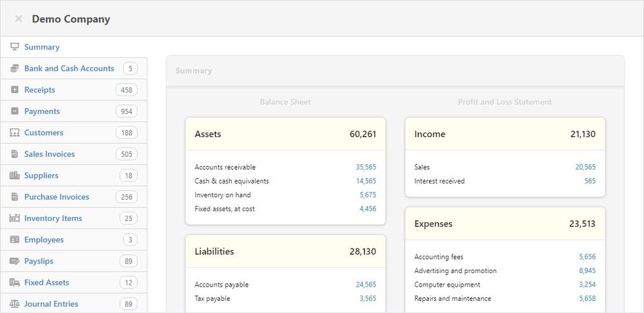Click the Journal Entries scale icon

pos(15,304)
